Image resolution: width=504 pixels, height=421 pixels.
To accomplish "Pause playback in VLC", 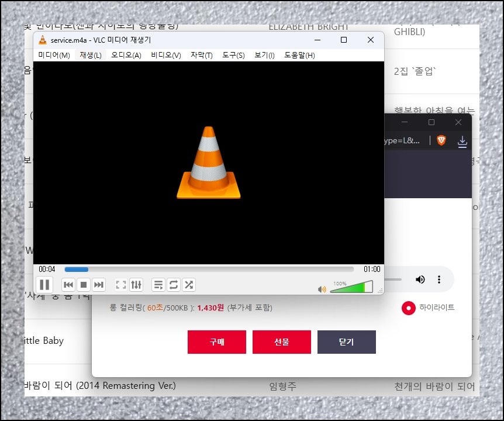I will click(x=44, y=284).
